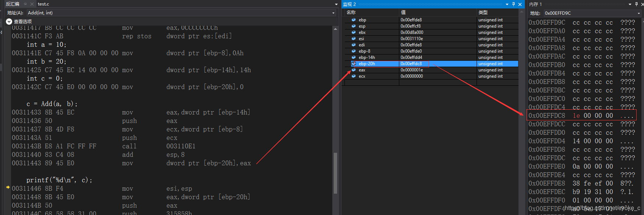Click the current instruction yellow arrow marker
Viewport: 644px width, 215px height.
[8, 187]
